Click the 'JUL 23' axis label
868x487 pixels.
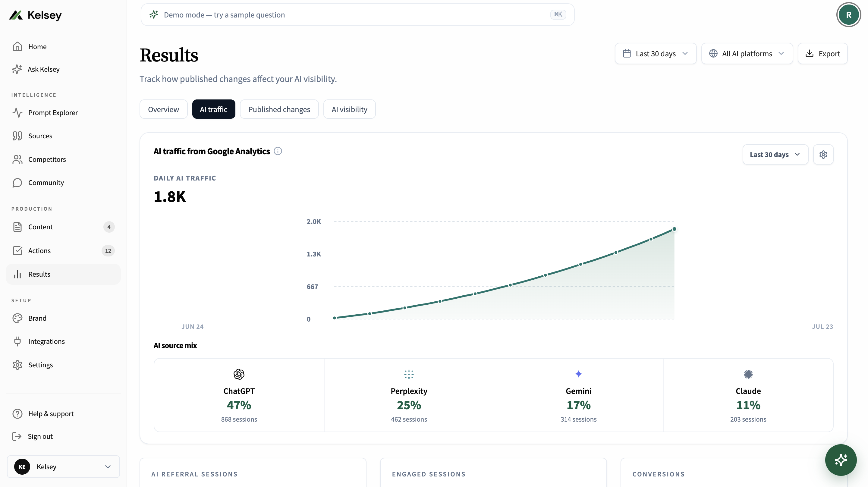pyautogui.click(x=822, y=327)
